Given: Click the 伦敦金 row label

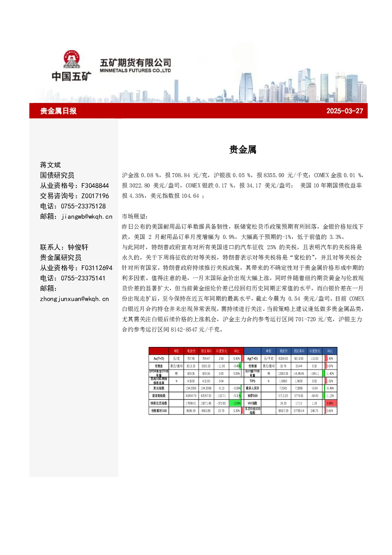Looking at the screenshot, I should click(159, 366).
